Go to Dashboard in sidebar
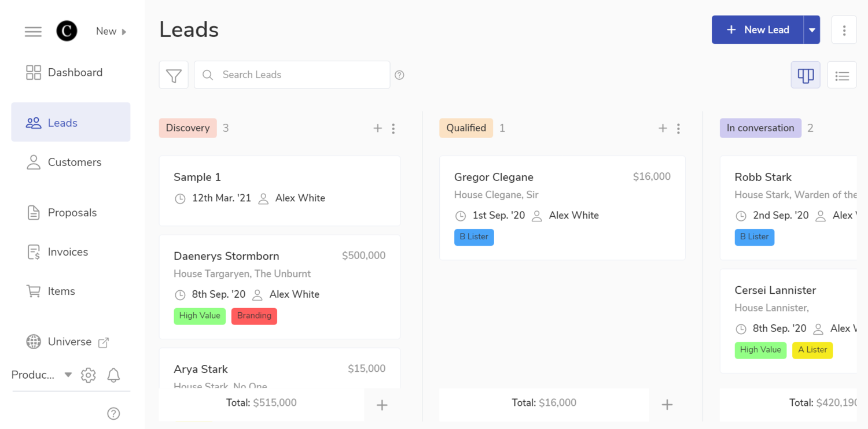The width and height of the screenshot is (868, 429). click(75, 72)
